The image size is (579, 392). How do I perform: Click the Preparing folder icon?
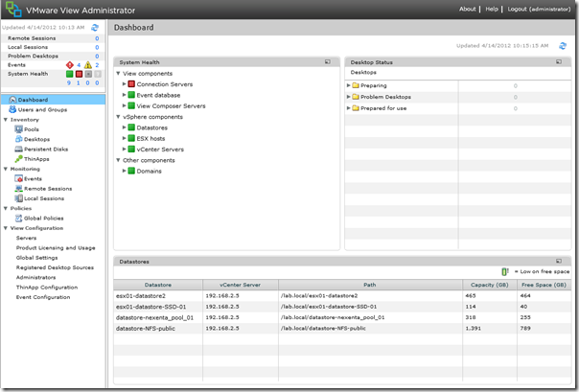tap(356, 85)
